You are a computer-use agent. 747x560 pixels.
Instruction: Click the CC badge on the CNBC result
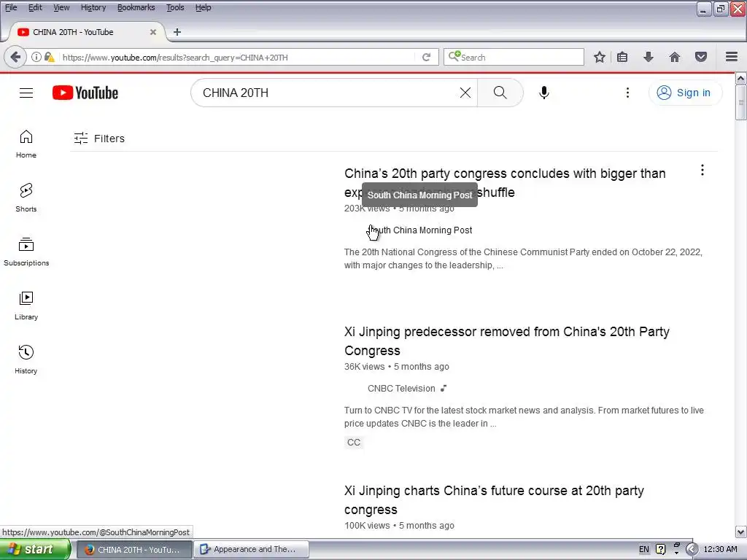(354, 443)
